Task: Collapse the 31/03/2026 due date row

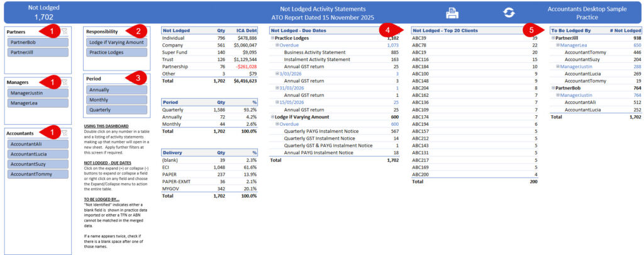Action: [x=277, y=87]
